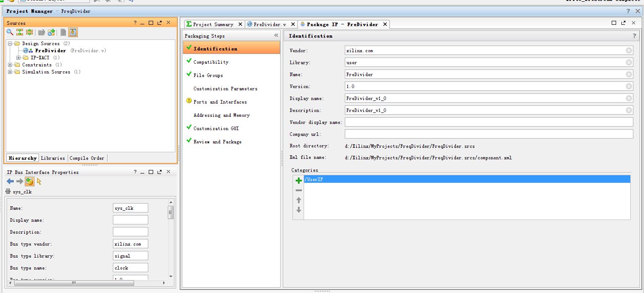Collapse the Design Sources tree node
The height and width of the screenshot is (293, 644).
coord(10,43)
